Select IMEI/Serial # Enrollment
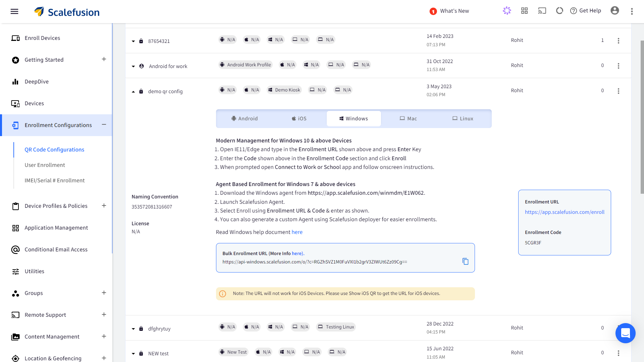644x362 pixels. click(x=55, y=180)
